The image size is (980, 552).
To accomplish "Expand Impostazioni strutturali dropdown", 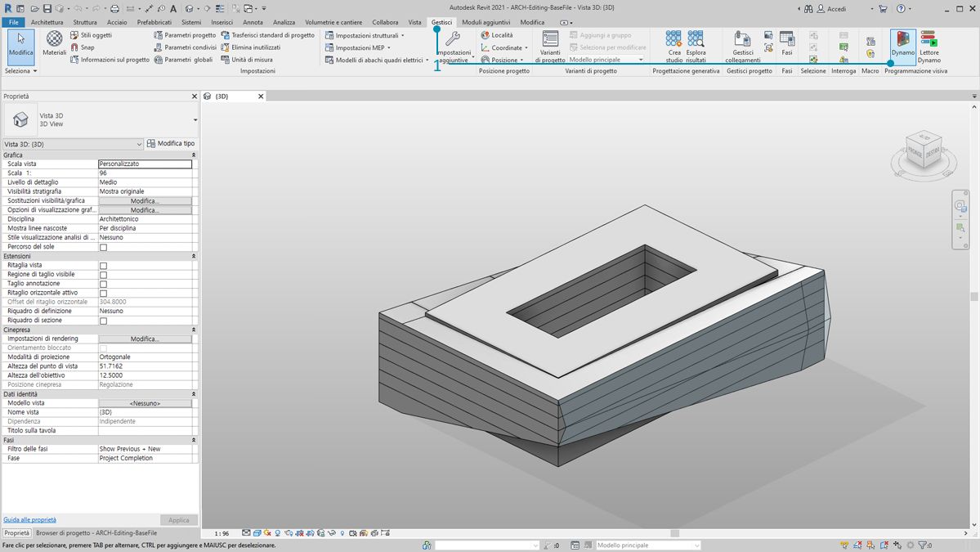I will click(402, 36).
